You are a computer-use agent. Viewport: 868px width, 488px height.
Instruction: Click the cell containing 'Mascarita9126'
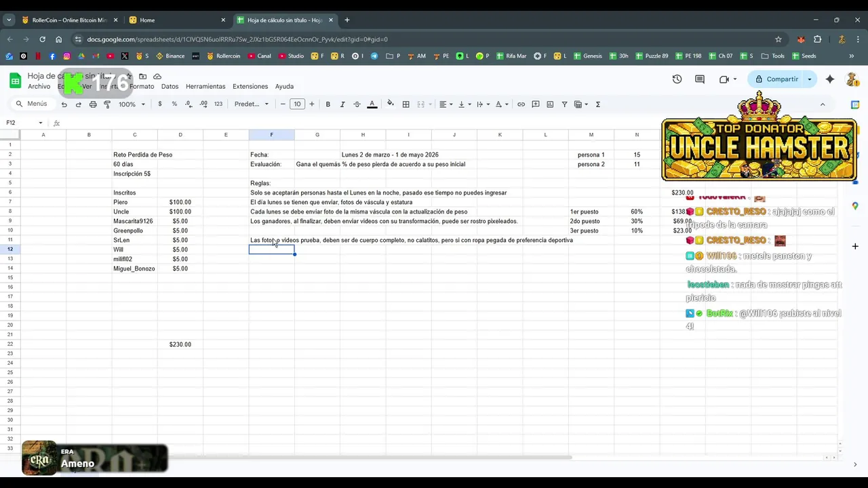[134, 221]
